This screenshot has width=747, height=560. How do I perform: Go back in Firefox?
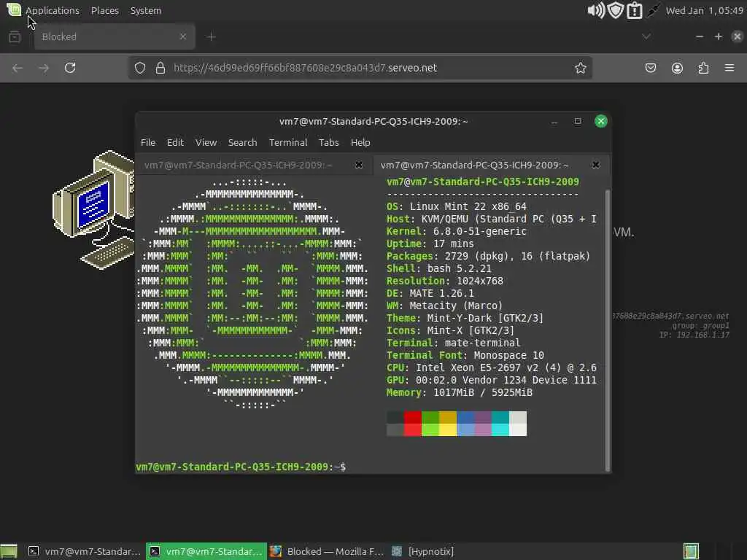click(x=18, y=68)
